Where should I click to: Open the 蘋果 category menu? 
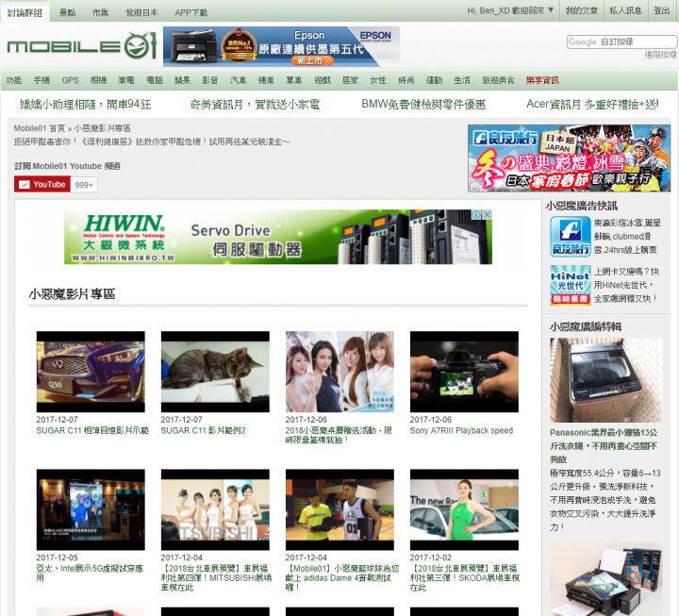tap(182, 80)
